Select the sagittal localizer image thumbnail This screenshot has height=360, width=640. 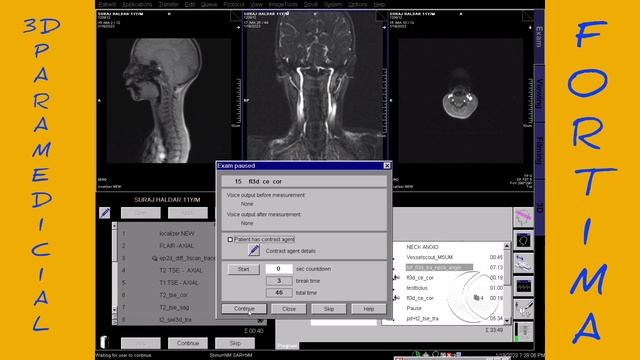pyautogui.click(x=169, y=100)
